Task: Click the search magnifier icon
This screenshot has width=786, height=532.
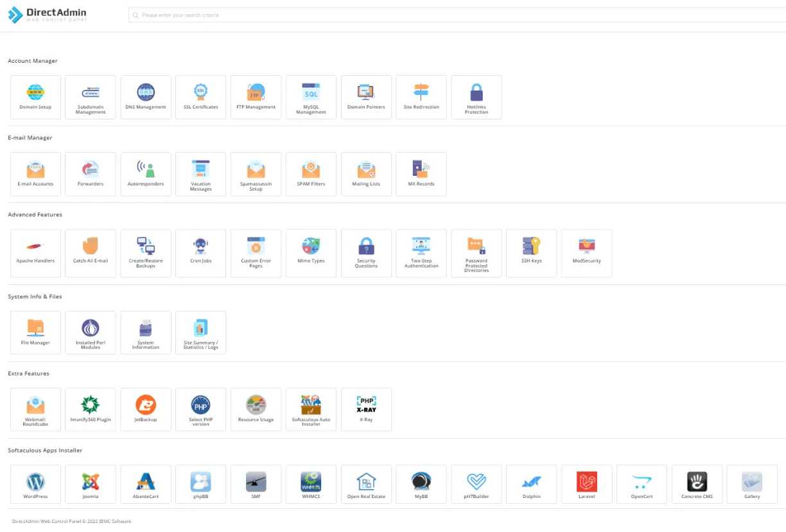Action: [x=135, y=15]
